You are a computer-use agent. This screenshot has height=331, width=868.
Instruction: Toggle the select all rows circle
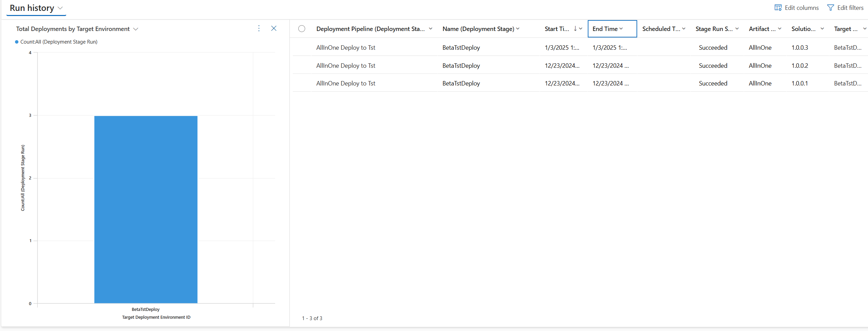(302, 29)
